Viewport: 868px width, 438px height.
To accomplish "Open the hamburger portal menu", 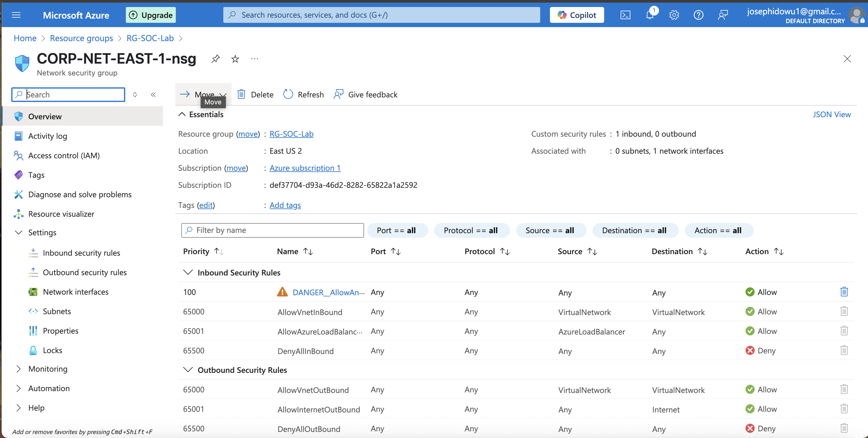I will pos(16,15).
